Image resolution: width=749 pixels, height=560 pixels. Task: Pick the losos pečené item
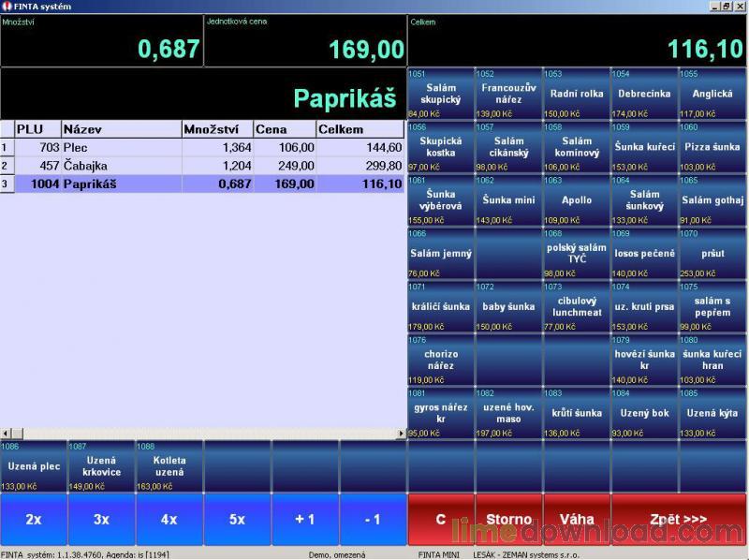pyautogui.click(x=644, y=253)
